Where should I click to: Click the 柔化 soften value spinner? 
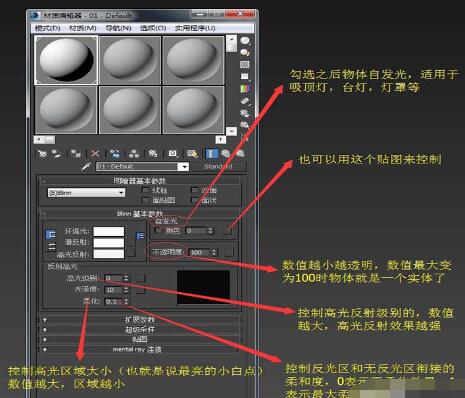(126, 302)
